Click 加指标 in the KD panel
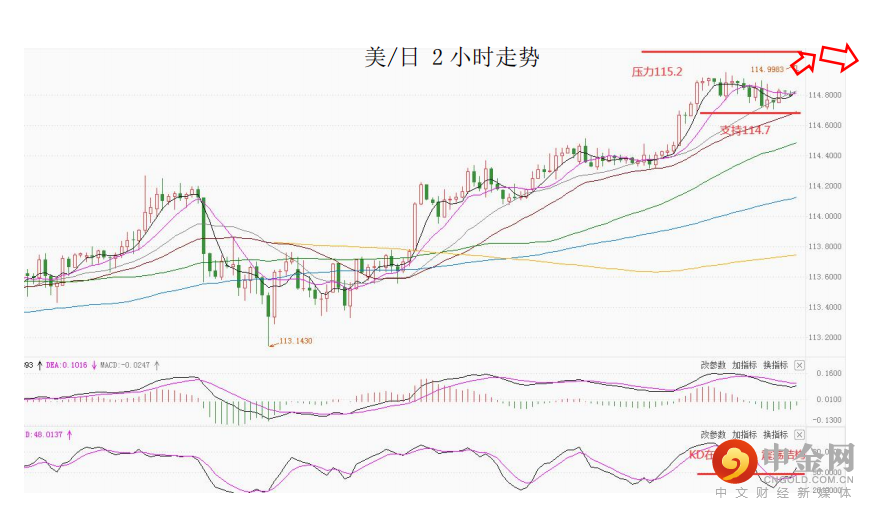The width and height of the screenshot is (869, 511). (744, 435)
